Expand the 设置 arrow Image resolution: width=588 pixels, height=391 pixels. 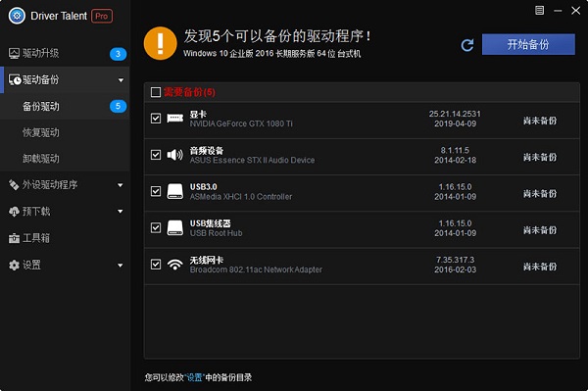[121, 266]
